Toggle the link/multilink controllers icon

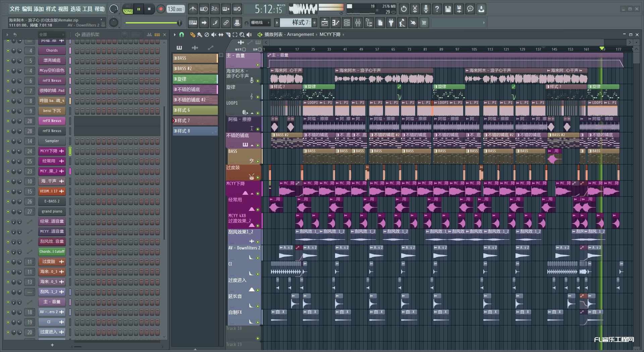click(226, 23)
